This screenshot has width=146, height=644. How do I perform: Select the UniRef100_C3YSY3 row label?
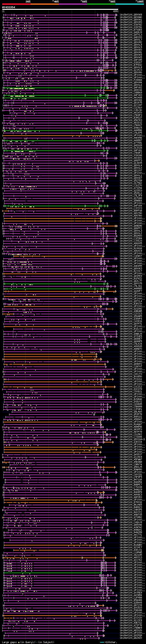(x=131, y=208)
